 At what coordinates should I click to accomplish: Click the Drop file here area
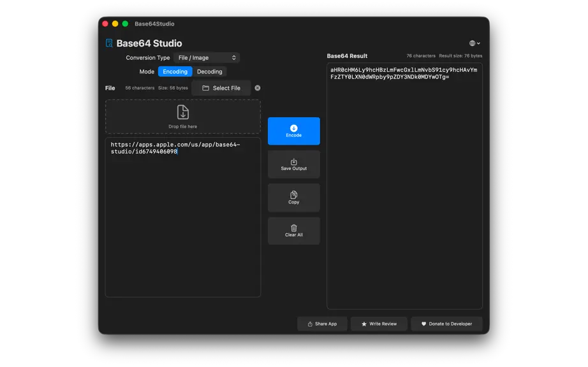click(183, 117)
